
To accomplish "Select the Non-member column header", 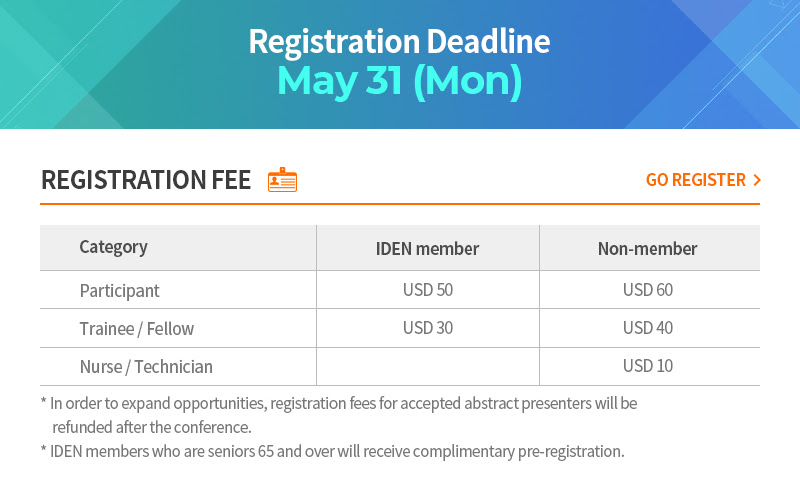I will coord(647,249).
